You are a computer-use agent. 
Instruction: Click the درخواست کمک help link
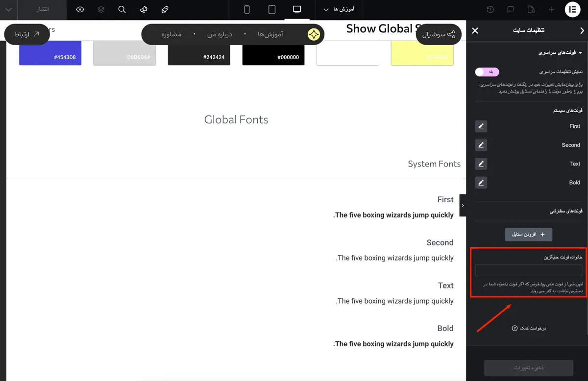(529, 328)
